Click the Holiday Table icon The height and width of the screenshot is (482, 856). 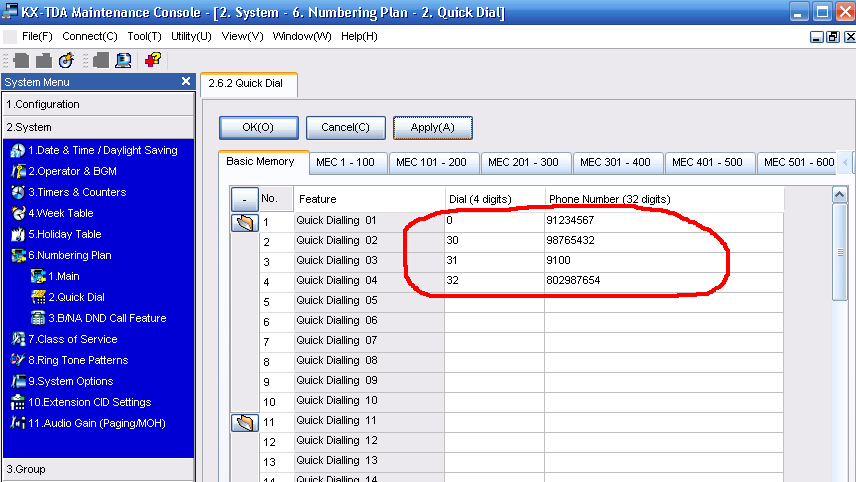coord(17,234)
